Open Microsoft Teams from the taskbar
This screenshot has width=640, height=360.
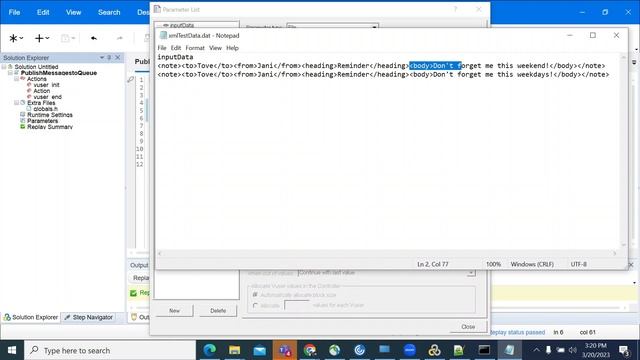click(x=285, y=350)
